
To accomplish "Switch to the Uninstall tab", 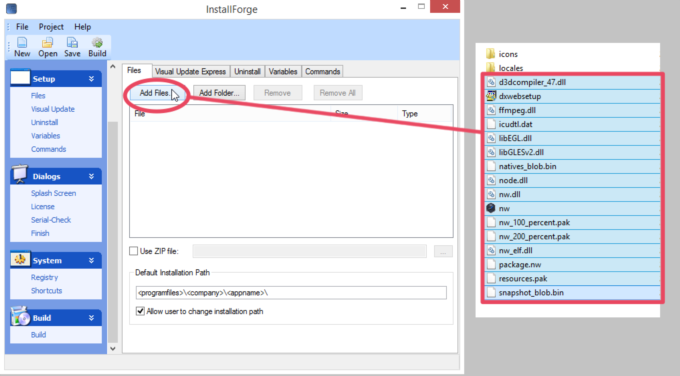I will pos(247,72).
